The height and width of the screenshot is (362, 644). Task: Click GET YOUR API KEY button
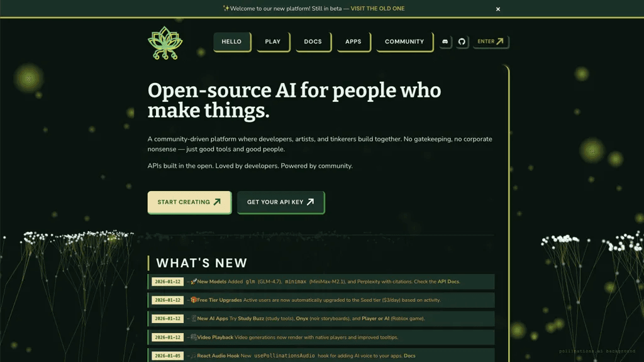click(x=280, y=202)
